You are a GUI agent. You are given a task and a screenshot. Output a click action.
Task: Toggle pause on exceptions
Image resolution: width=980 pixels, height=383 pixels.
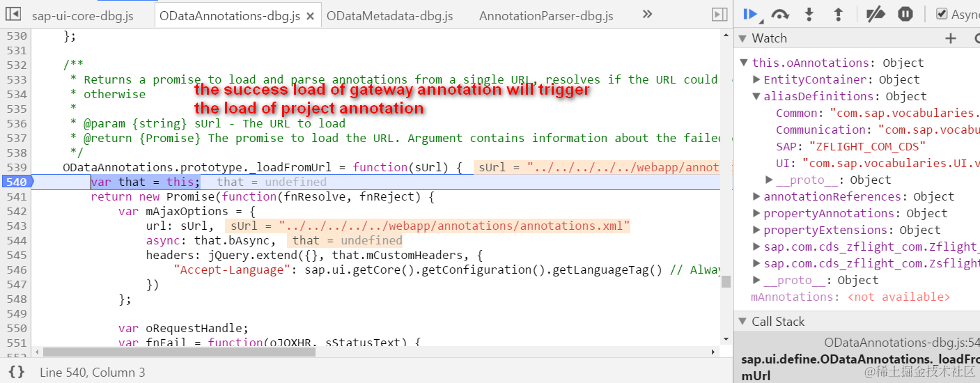(x=905, y=14)
